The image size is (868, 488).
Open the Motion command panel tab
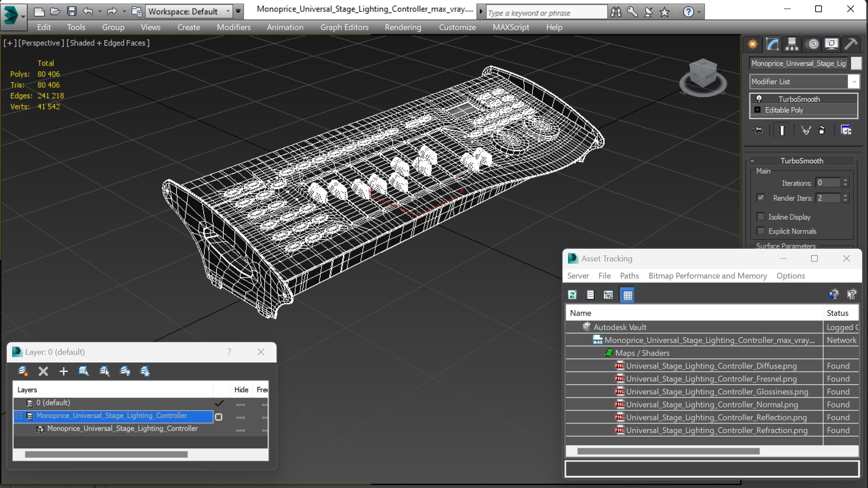(x=812, y=44)
